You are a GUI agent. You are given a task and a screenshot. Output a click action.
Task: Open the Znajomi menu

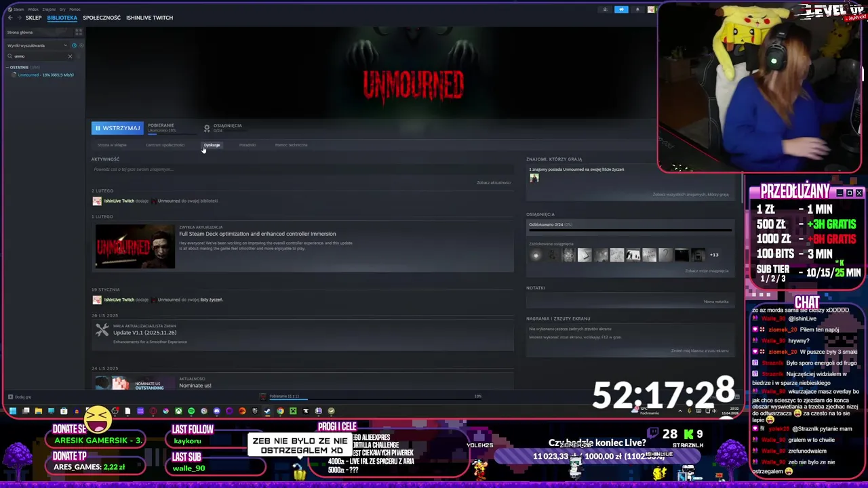point(49,9)
